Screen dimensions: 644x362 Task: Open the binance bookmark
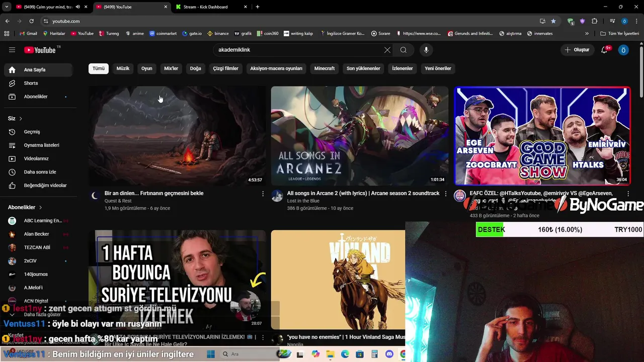[x=218, y=34]
